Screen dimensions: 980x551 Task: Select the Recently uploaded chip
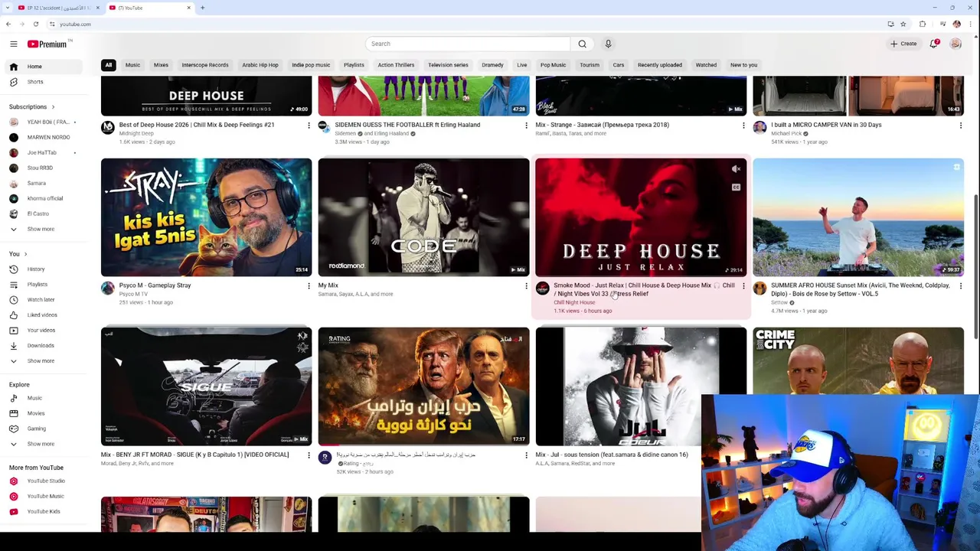[659, 65]
